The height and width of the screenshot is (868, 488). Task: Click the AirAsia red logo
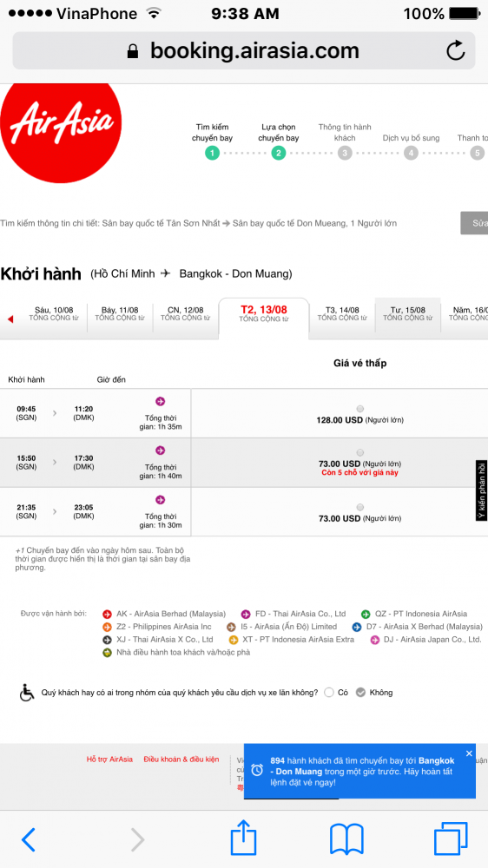[61, 134]
